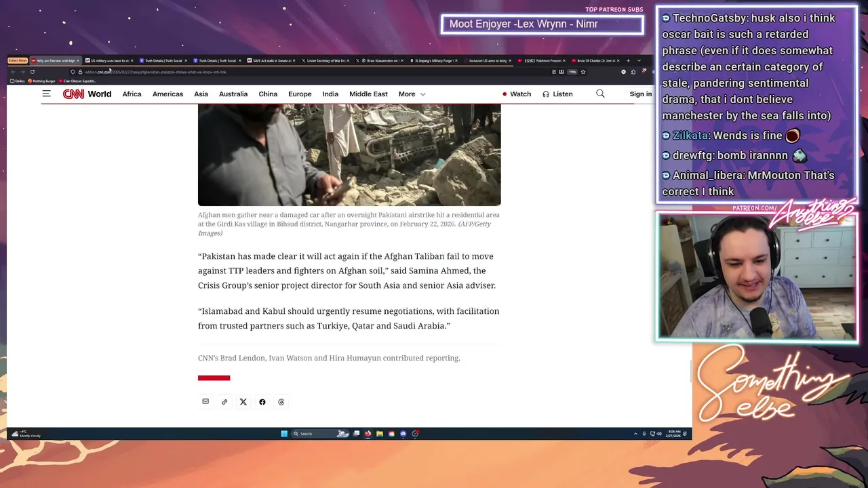868x488 pixels.
Task: Share article on X
Action: [x=243, y=402]
